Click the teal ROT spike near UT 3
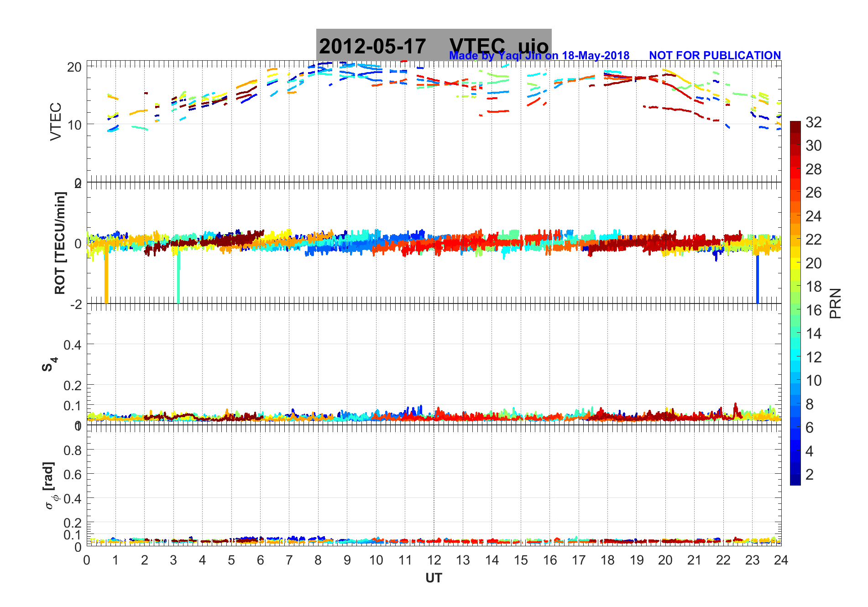Screen dimensions: 868x607 pos(178,275)
